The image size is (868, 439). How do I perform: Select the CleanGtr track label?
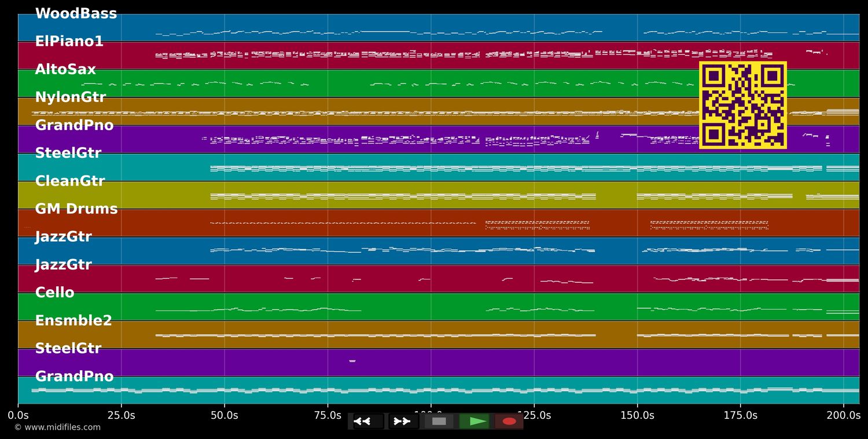(70, 181)
